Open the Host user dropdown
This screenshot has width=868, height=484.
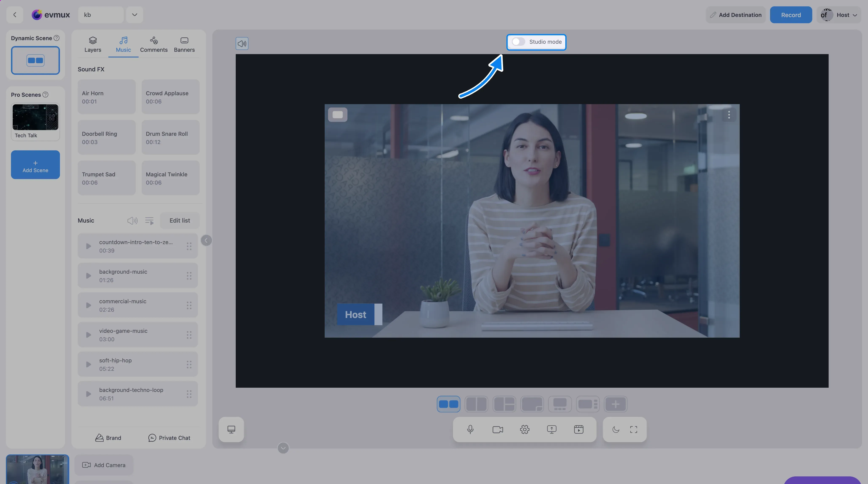(839, 15)
